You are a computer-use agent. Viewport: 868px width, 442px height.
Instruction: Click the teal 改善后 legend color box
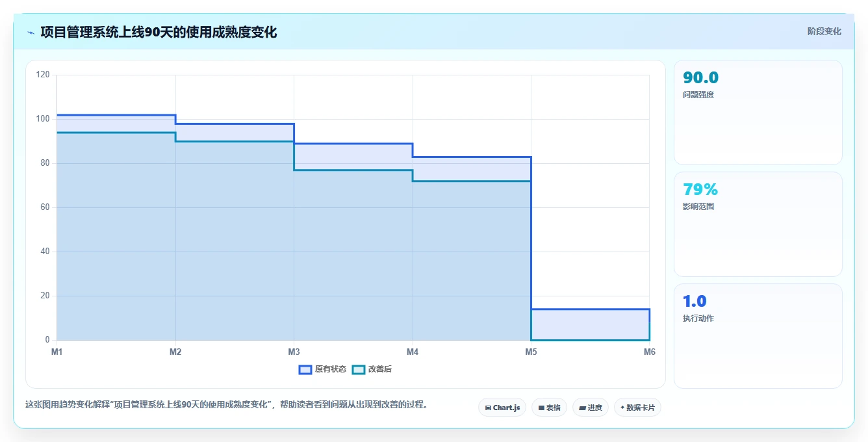coord(359,369)
